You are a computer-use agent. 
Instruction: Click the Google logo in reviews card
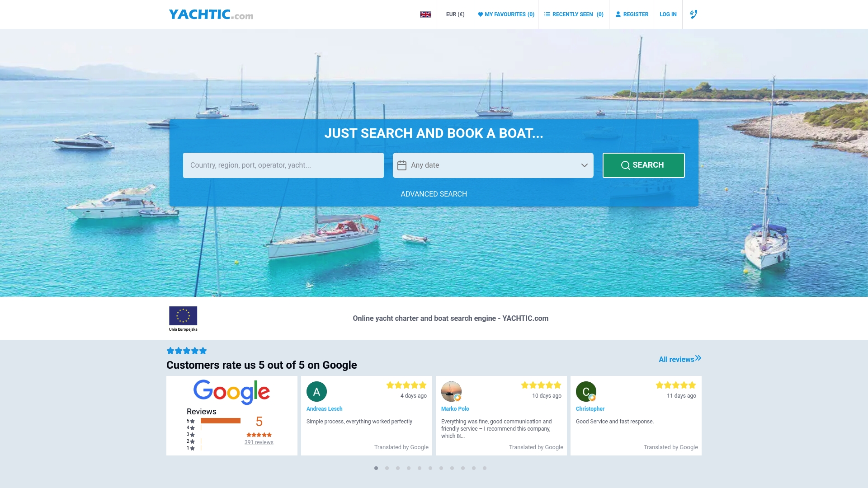tap(231, 392)
